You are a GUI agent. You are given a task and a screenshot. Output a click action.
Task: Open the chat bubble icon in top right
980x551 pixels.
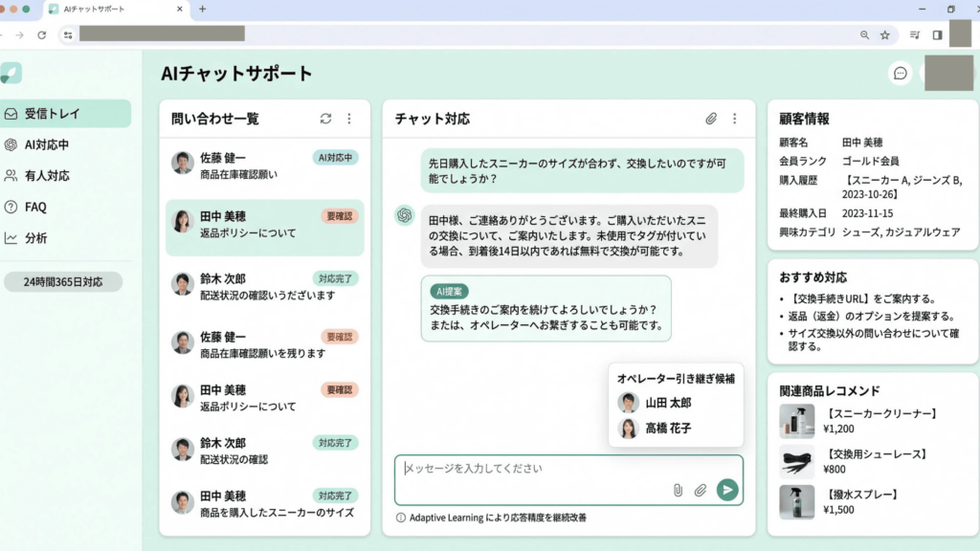(x=900, y=73)
